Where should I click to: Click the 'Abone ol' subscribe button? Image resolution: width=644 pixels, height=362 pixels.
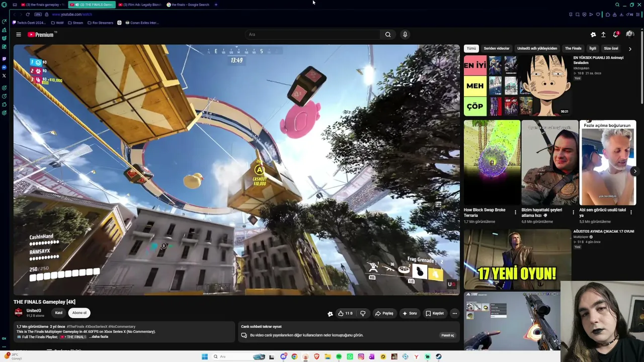click(79, 313)
